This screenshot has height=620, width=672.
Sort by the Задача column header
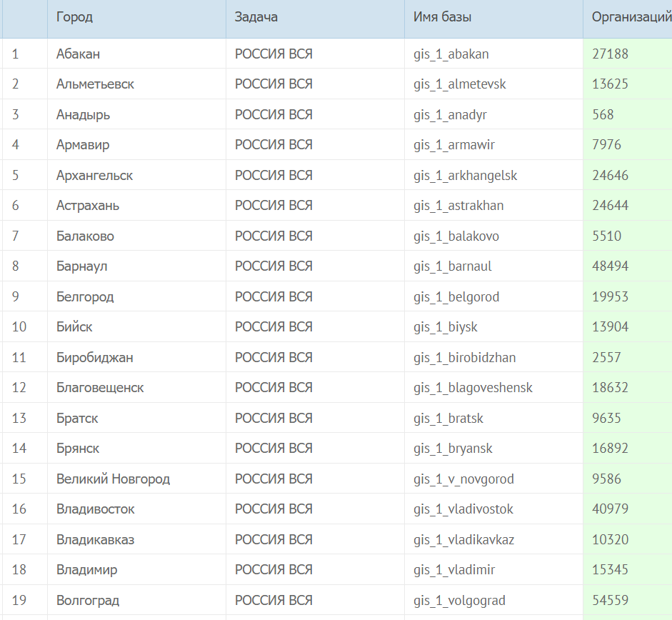point(256,17)
